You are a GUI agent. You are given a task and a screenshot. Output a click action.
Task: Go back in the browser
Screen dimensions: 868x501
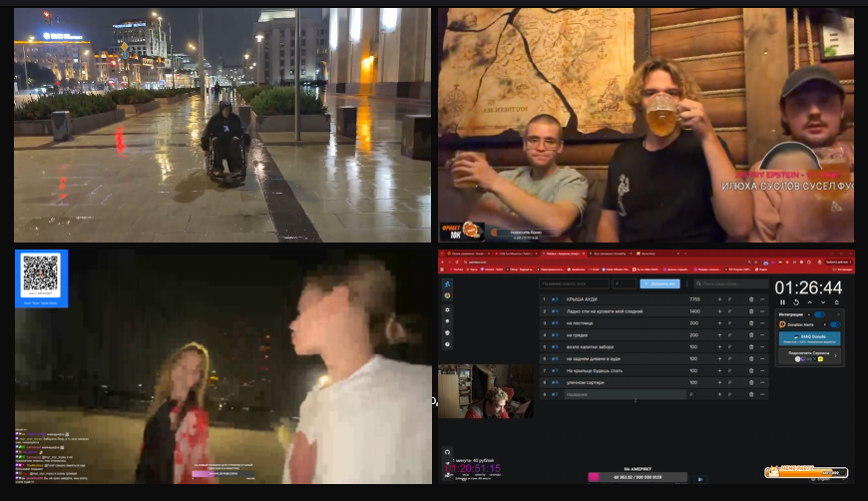(x=442, y=261)
